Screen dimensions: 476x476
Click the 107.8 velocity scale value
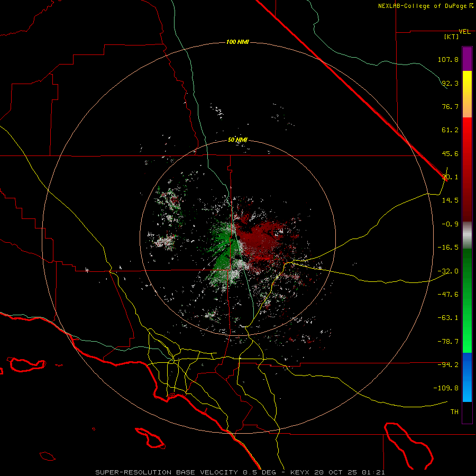coord(448,59)
